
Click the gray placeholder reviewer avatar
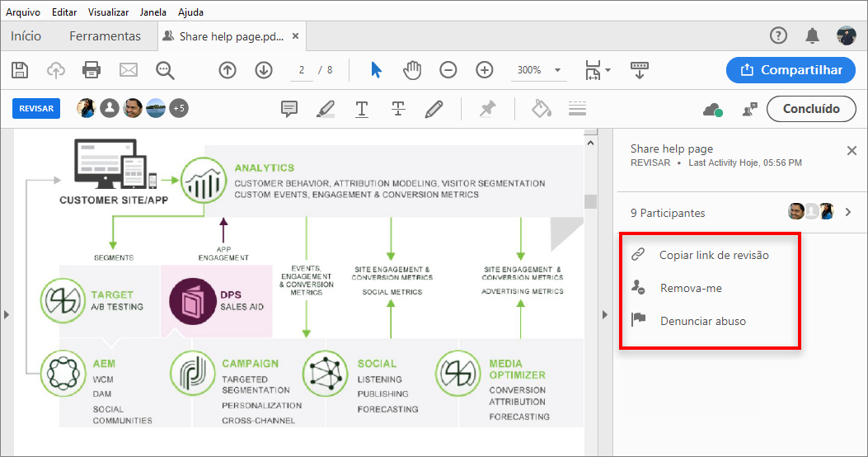point(110,108)
